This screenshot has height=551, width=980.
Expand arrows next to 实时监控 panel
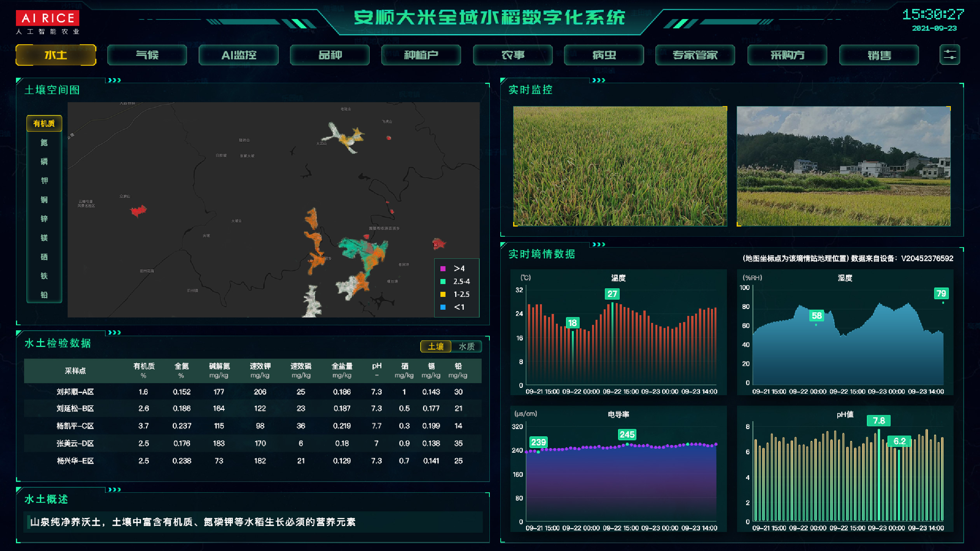(598, 80)
